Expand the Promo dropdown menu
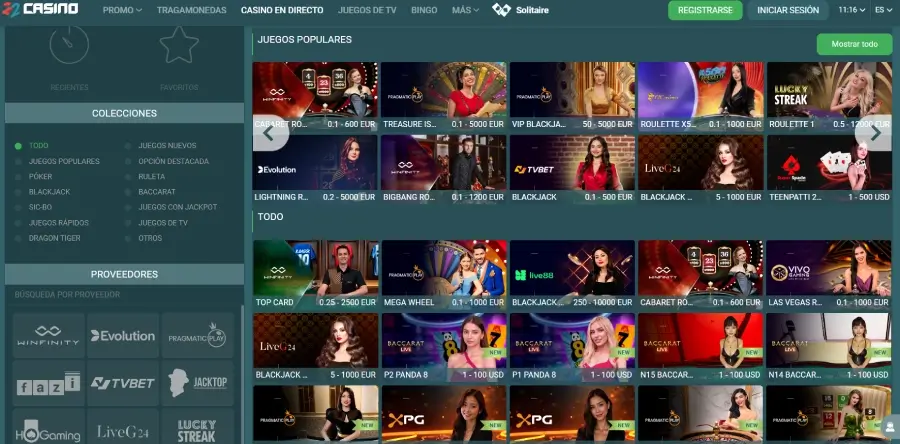900x444 pixels. point(122,10)
